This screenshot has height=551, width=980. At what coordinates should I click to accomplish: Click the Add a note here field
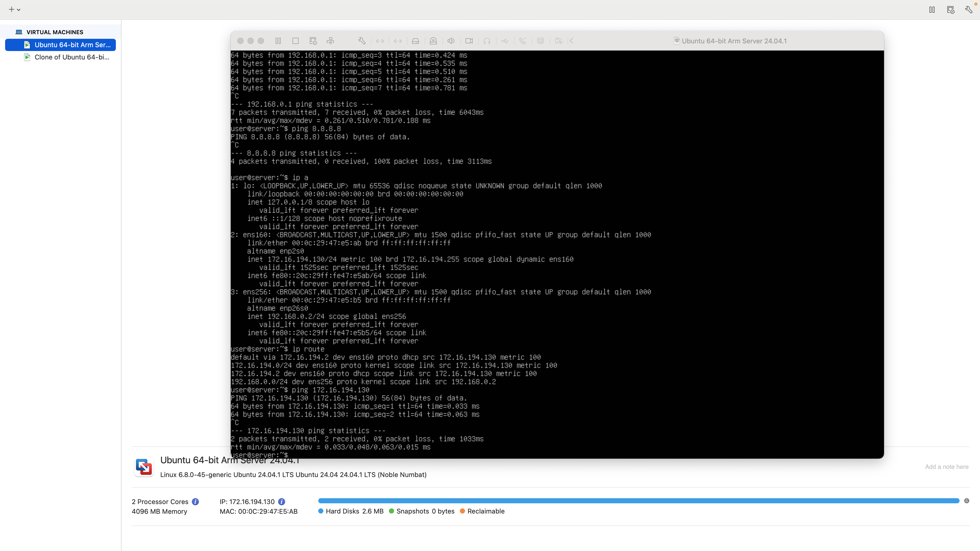click(x=947, y=467)
